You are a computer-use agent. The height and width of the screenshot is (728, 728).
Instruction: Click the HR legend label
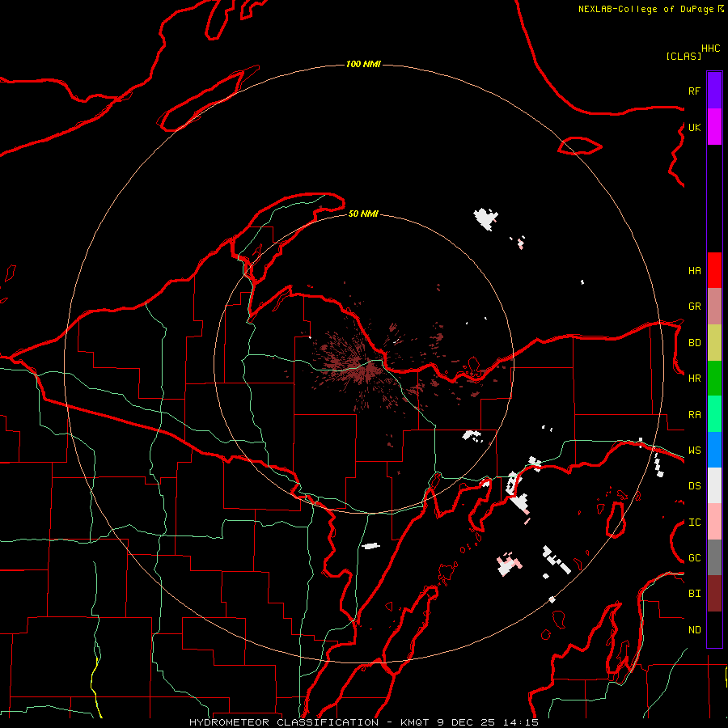(694, 379)
